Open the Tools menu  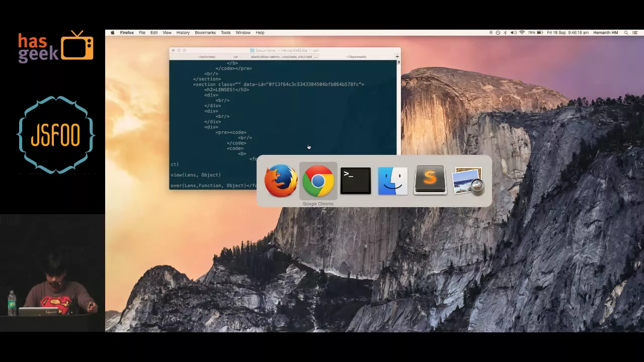click(225, 33)
